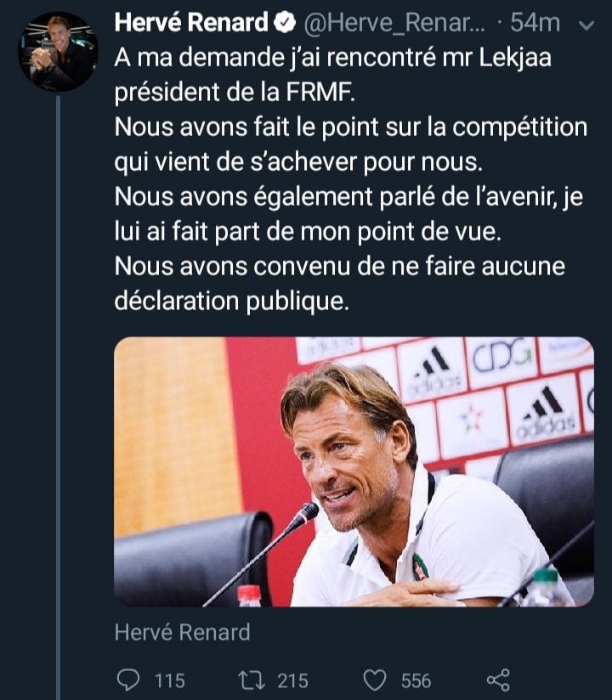The image size is (612, 700).
Task: Share the tweet via the share icon
Action: [x=497, y=680]
